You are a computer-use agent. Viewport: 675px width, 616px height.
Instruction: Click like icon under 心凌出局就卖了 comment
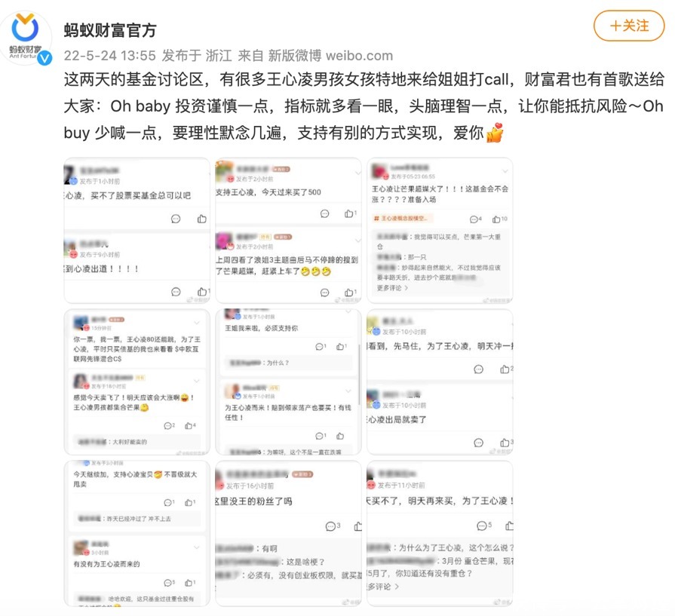coord(505,443)
